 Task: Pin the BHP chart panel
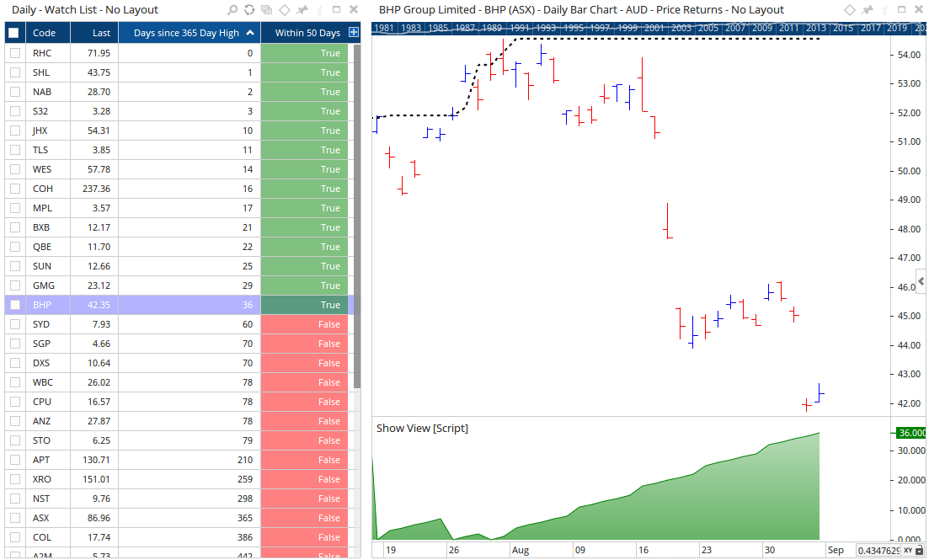tap(868, 9)
